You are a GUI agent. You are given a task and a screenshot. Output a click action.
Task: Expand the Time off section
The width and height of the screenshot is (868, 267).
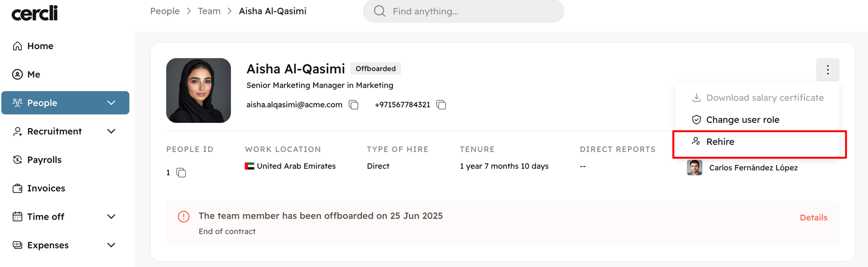click(111, 217)
